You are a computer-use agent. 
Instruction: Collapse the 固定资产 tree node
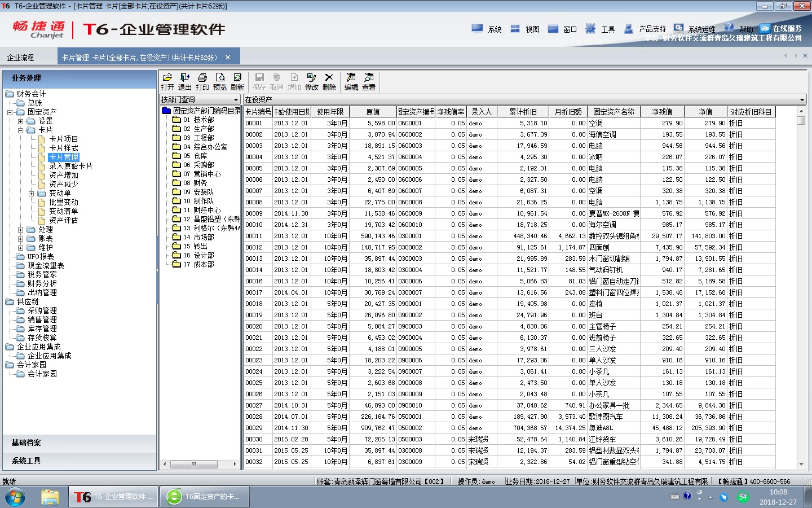(x=10, y=112)
